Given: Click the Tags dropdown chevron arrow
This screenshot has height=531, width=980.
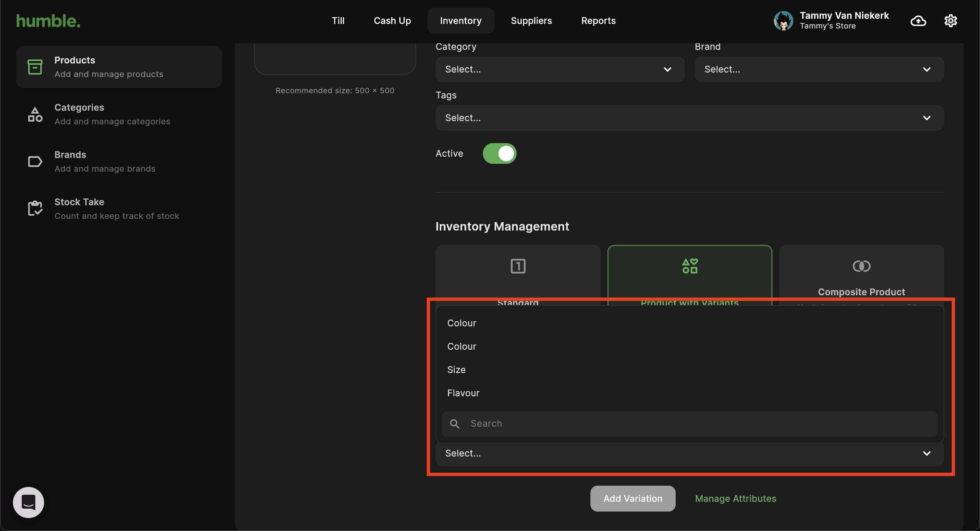Looking at the screenshot, I should point(926,118).
